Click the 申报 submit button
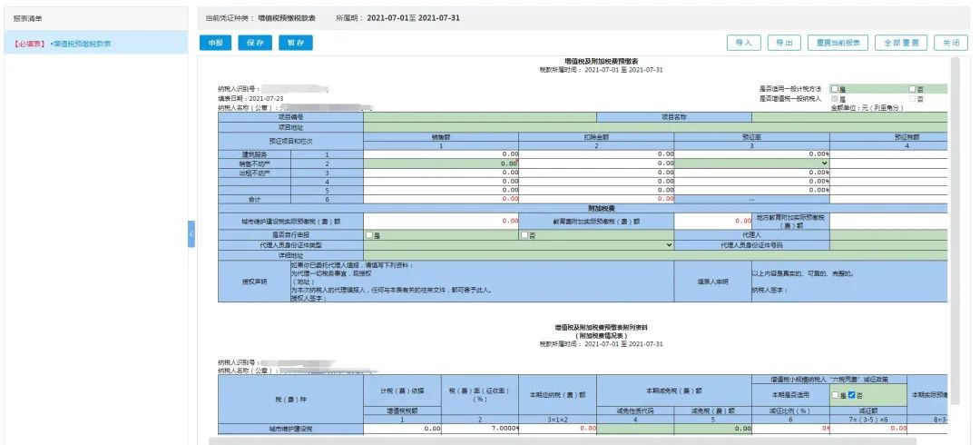Image resolution: width=980 pixels, height=445 pixels. [216, 43]
